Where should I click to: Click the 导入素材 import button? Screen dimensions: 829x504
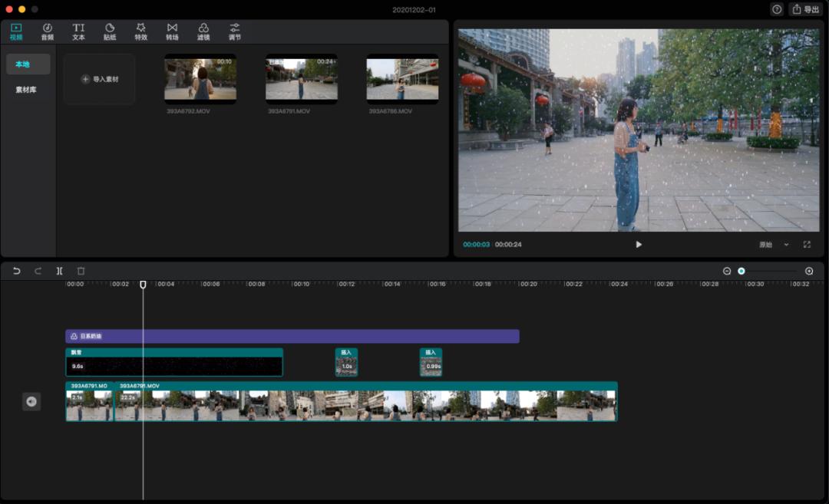[100, 79]
